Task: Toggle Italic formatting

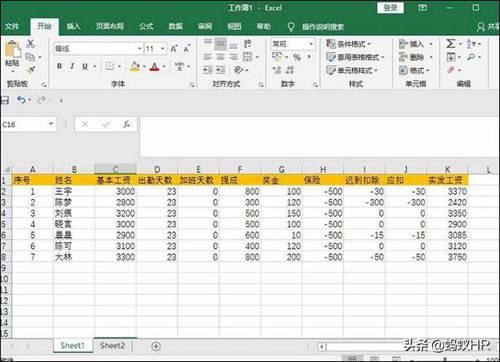Action: coord(72,66)
